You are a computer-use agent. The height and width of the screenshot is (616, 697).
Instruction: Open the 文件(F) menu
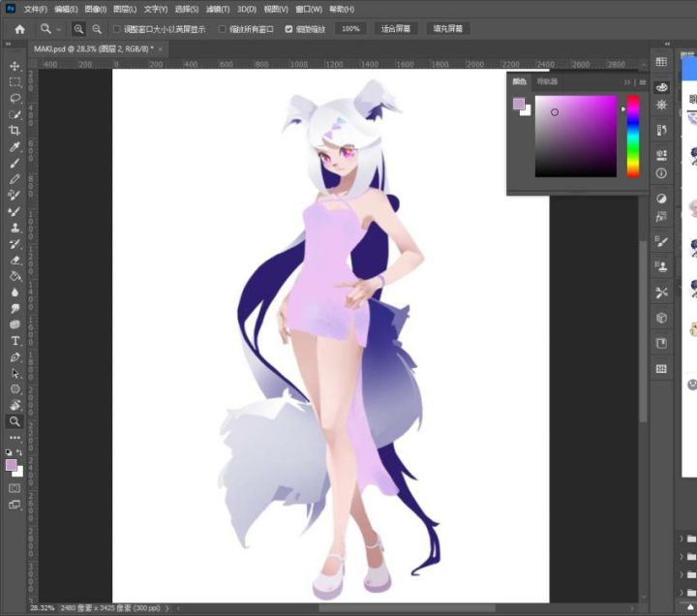pos(36,9)
